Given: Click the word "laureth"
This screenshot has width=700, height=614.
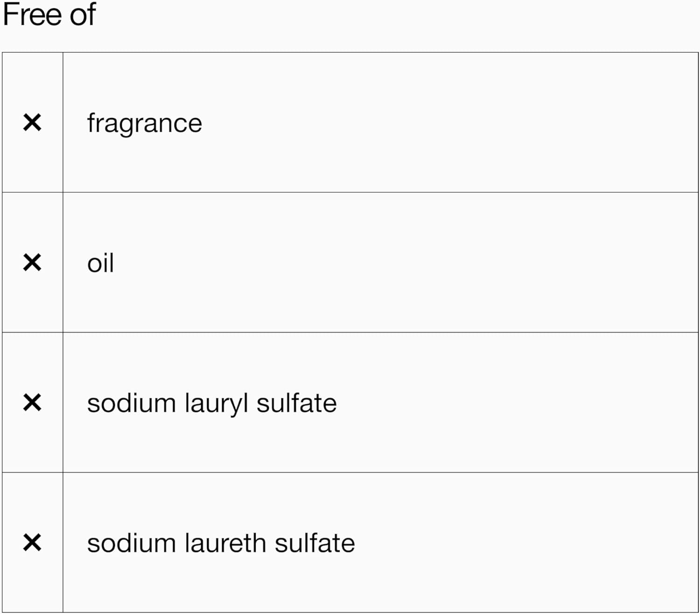Looking at the screenshot, I should (x=225, y=543).
